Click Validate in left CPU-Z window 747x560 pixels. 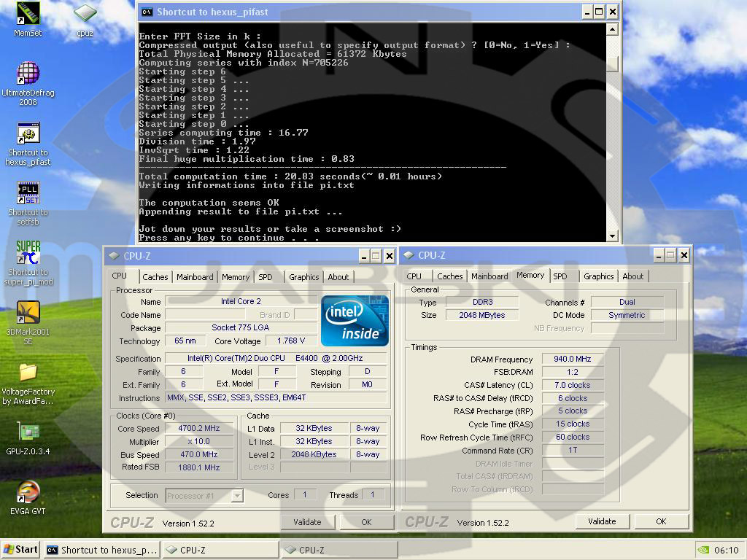(x=307, y=522)
